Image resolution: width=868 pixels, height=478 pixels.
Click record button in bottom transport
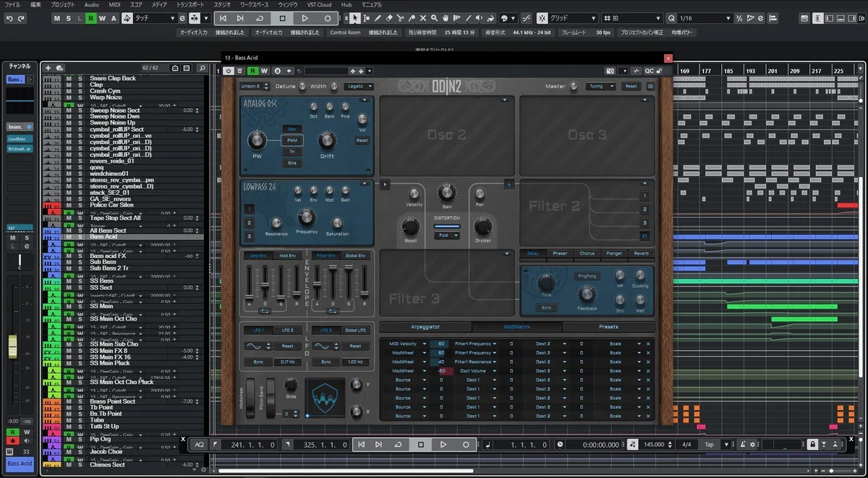pos(466,445)
